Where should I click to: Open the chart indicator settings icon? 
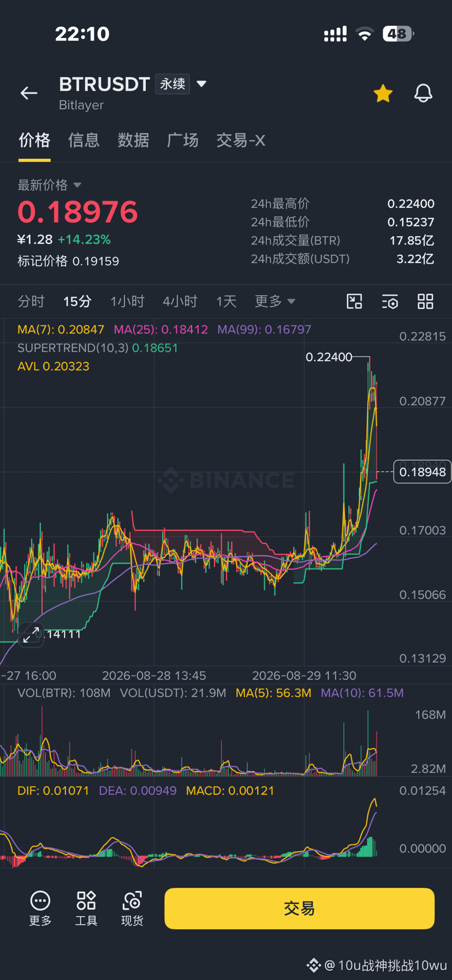click(390, 301)
